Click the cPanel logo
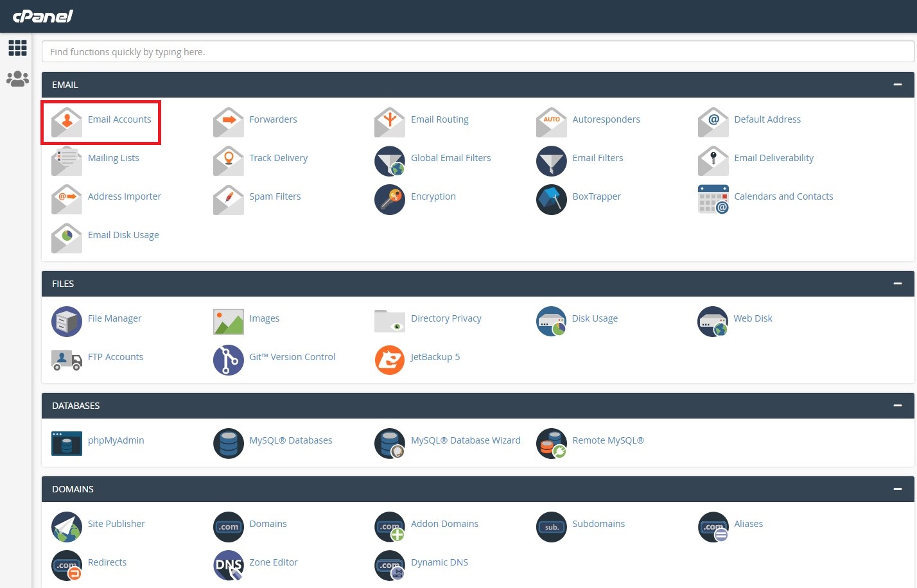917x588 pixels. click(x=43, y=16)
